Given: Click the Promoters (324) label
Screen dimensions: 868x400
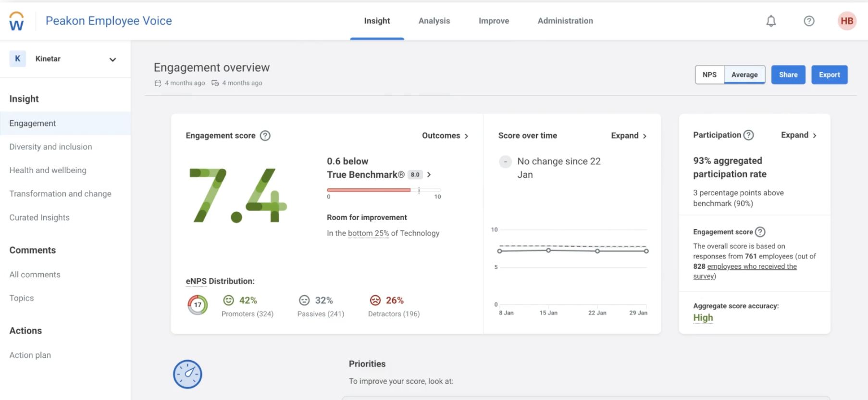Looking at the screenshot, I should (248, 314).
